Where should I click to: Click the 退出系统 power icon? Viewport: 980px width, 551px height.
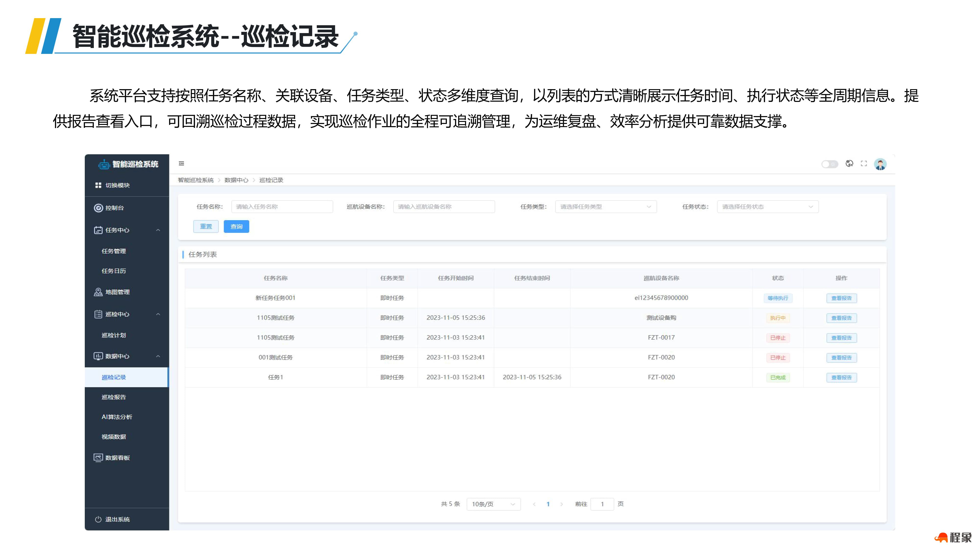[98, 519]
